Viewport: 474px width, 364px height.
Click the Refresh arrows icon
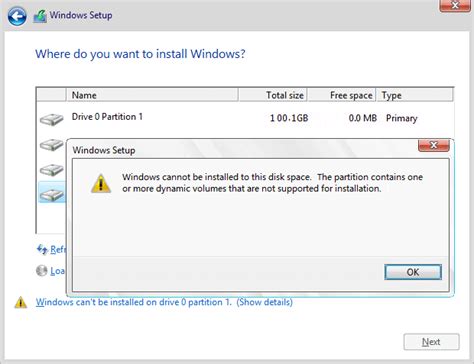[42, 249]
